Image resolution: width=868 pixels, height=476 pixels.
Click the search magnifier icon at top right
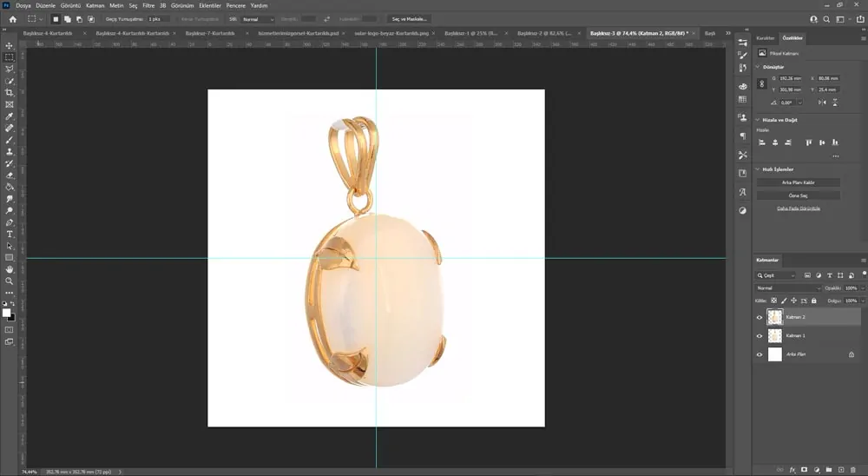[x=826, y=19]
